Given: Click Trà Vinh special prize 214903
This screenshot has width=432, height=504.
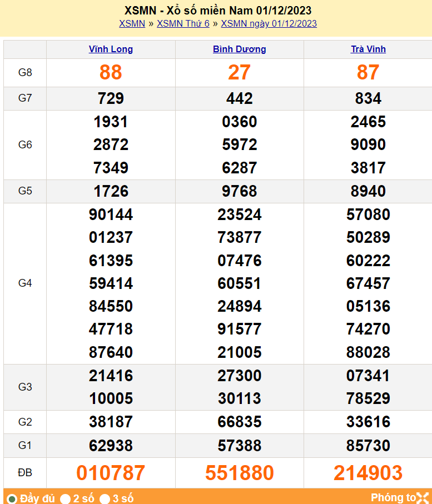Looking at the screenshot, I should tap(368, 473).
